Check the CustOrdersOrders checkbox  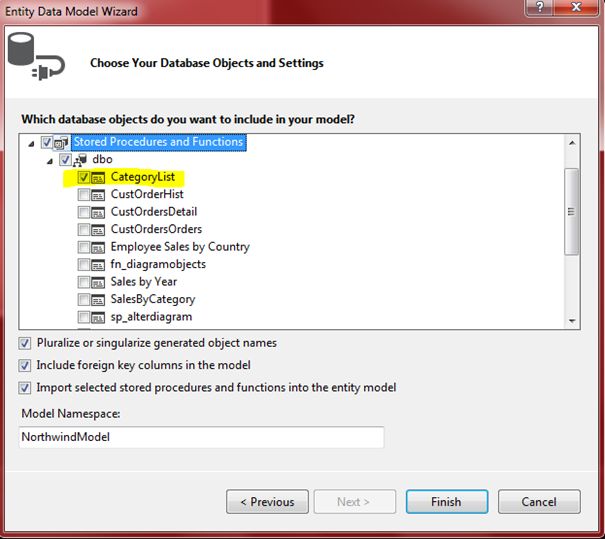pos(83,230)
